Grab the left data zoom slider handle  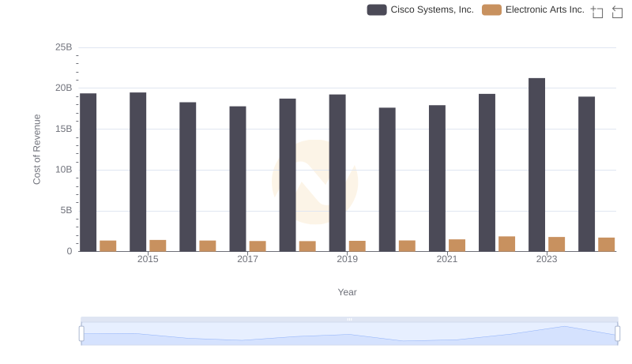click(x=81, y=333)
